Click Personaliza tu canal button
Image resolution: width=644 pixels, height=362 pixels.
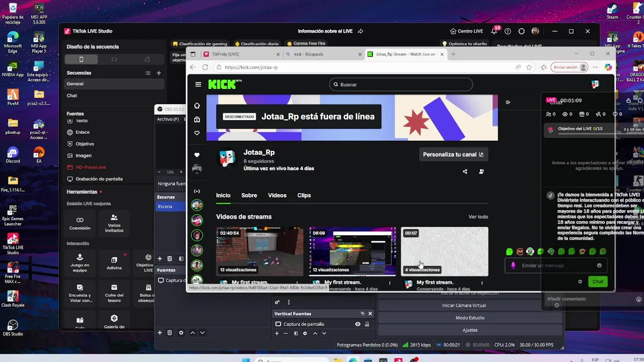click(x=453, y=154)
